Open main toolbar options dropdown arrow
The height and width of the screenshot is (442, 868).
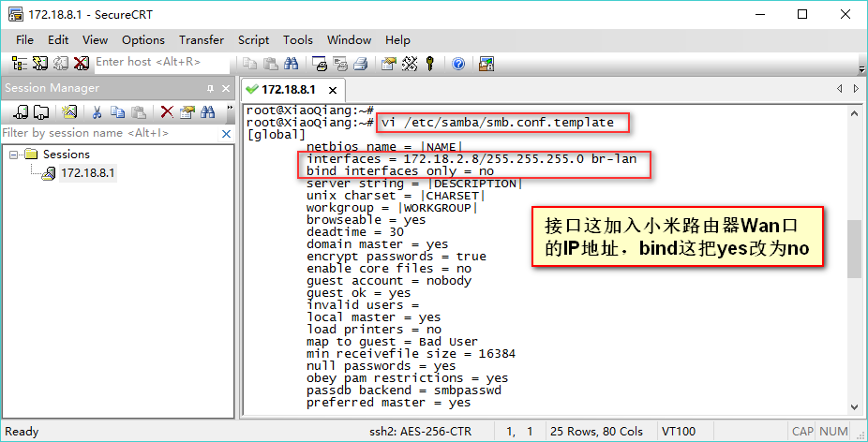pyautogui.click(x=861, y=69)
